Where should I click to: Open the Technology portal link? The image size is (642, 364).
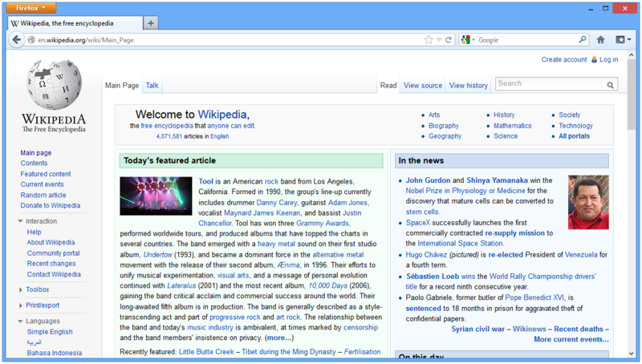[x=575, y=126]
